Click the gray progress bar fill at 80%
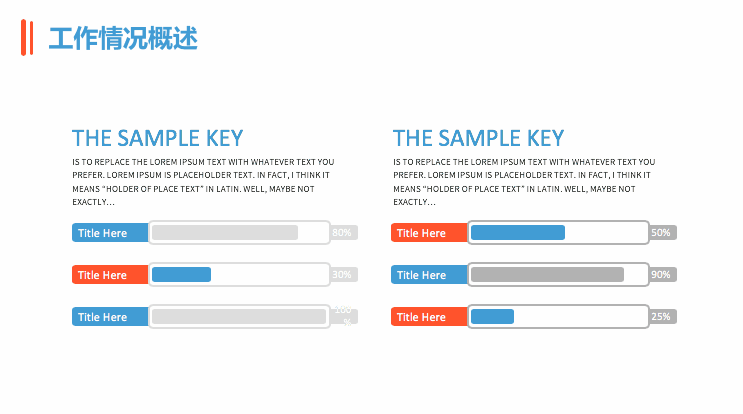743x414 pixels. click(225, 233)
